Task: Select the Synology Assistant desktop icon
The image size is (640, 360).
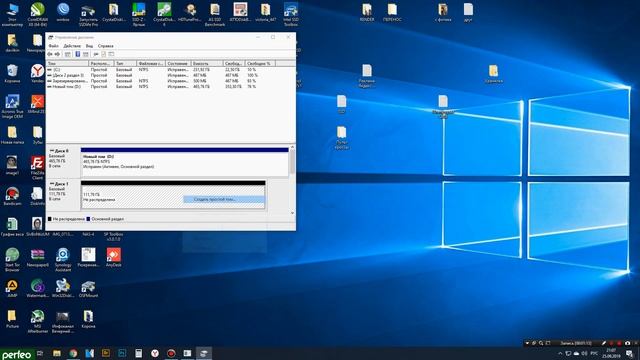Action: pos(63,260)
